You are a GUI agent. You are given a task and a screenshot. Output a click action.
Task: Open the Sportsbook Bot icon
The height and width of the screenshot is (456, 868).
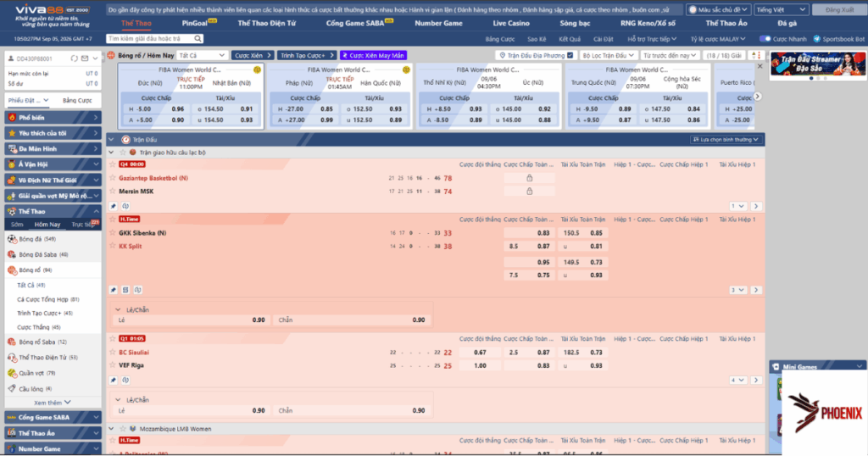[817, 39]
